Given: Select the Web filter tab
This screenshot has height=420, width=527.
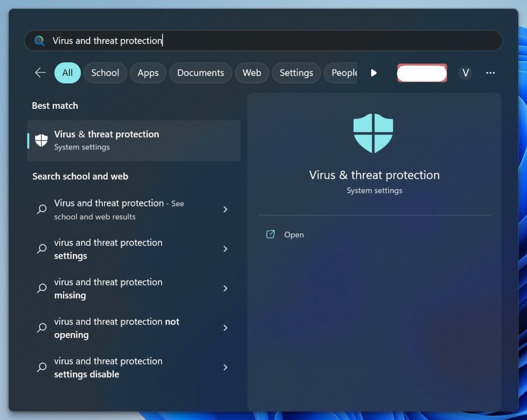Looking at the screenshot, I should (252, 73).
